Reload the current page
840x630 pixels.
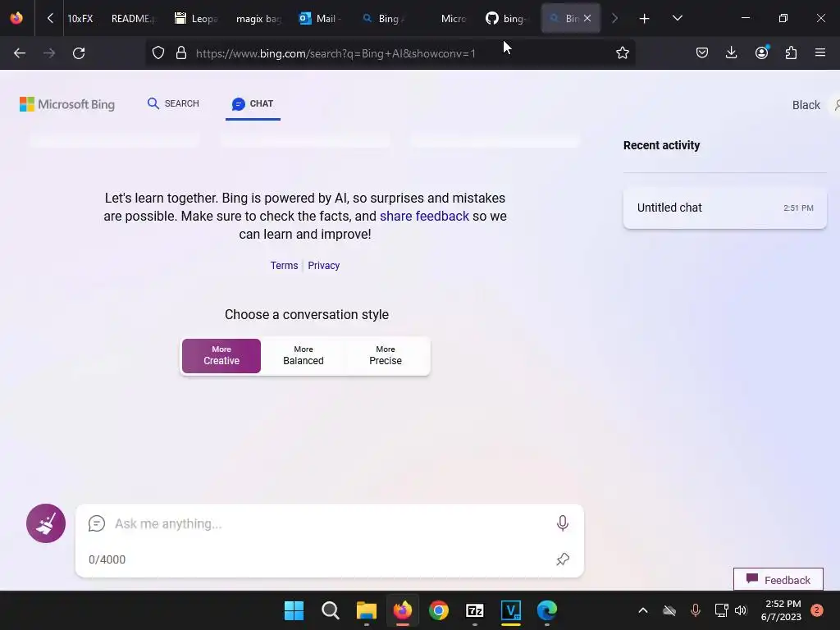coord(79,53)
